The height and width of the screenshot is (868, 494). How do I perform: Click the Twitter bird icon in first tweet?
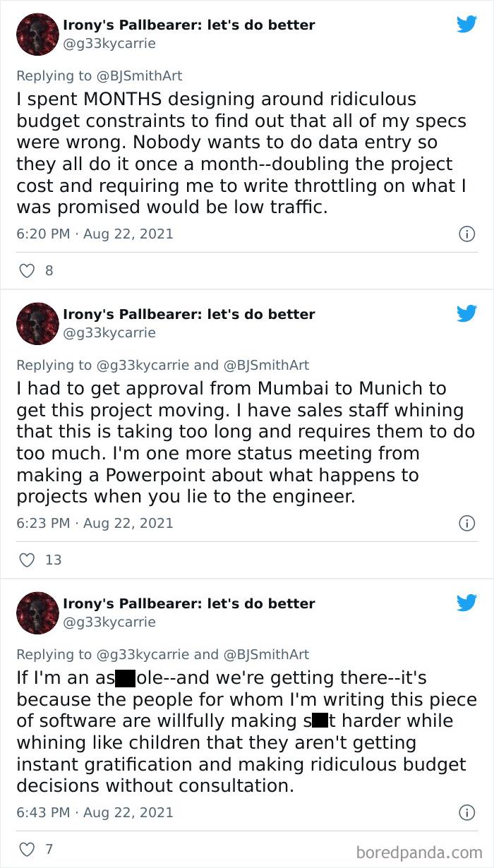point(466,25)
